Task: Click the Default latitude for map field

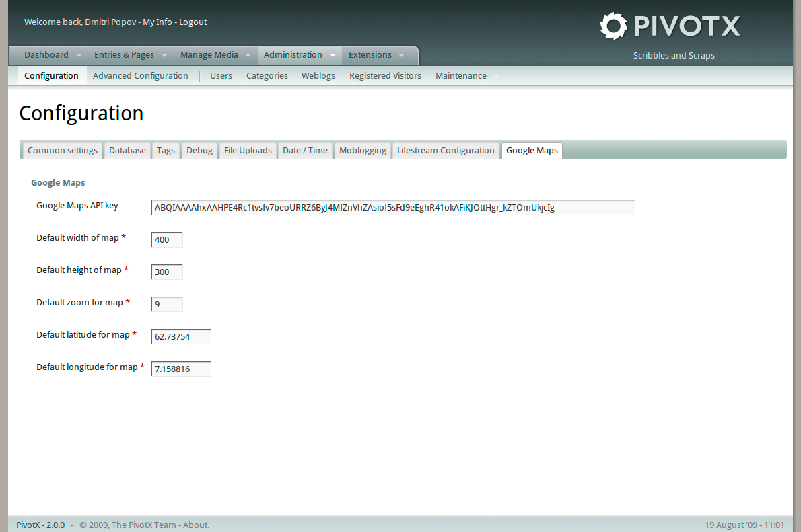Action: 181,336
